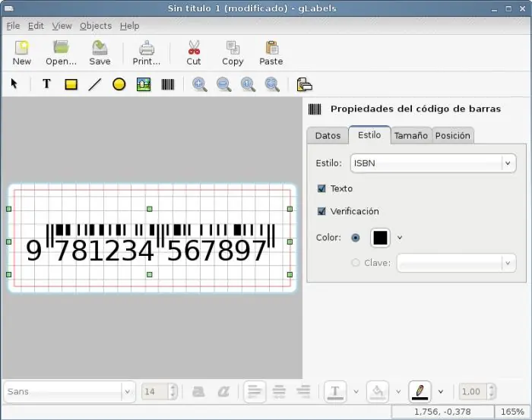532x420 pixels.
Task: Toggle the Verificación checkbox
Action: click(321, 211)
